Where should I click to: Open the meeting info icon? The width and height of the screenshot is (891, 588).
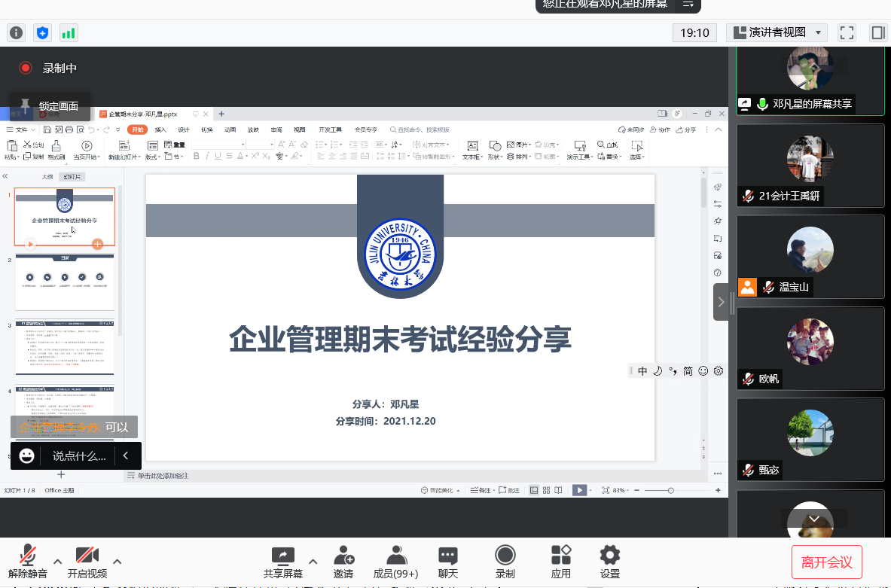(17, 33)
